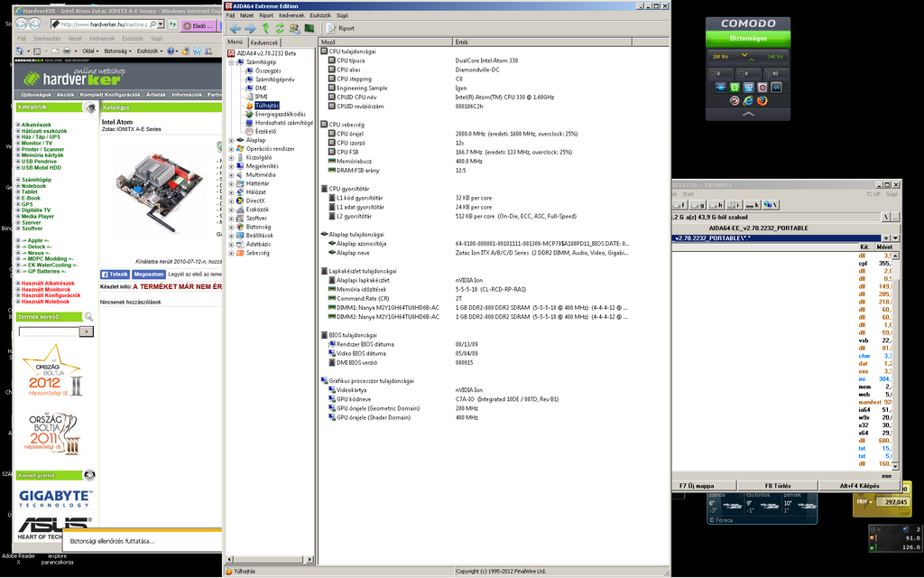Open the Fájl menu in AIDA64
The width and height of the screenshot is (924, 578).
[x=230, y=15]
